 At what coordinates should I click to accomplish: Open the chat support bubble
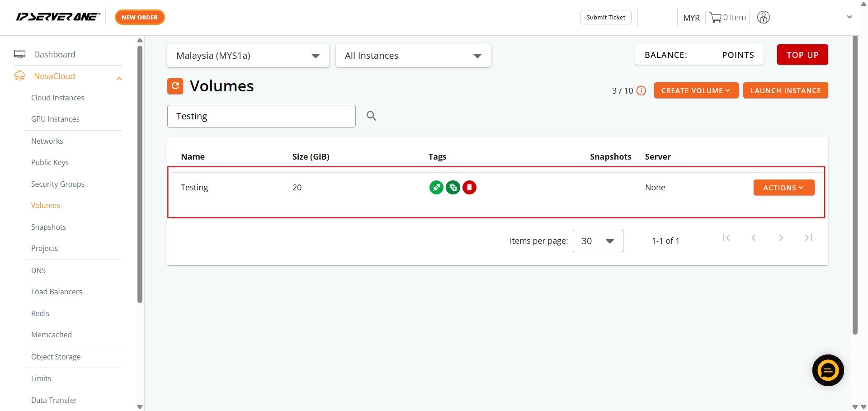point(827,370)
